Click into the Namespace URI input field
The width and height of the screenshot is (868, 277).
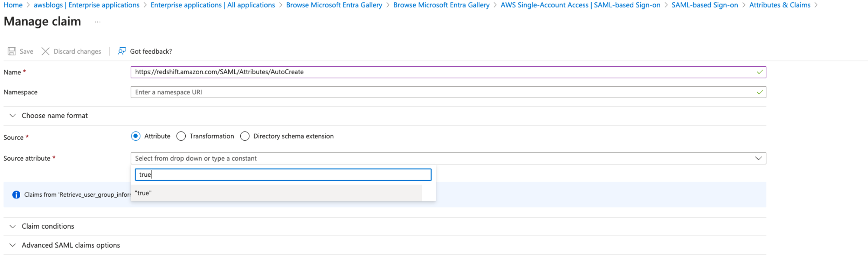pyautogui.click(x=441, y=92)
